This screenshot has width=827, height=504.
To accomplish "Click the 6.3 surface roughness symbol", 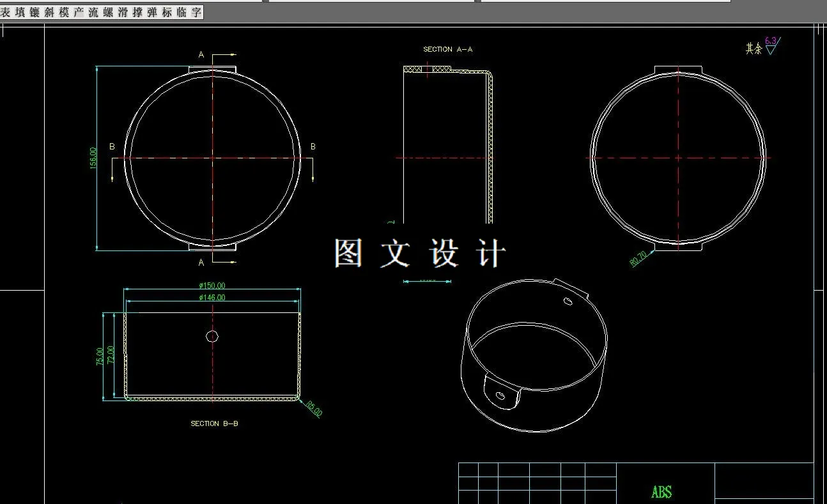I will point(771,46).
